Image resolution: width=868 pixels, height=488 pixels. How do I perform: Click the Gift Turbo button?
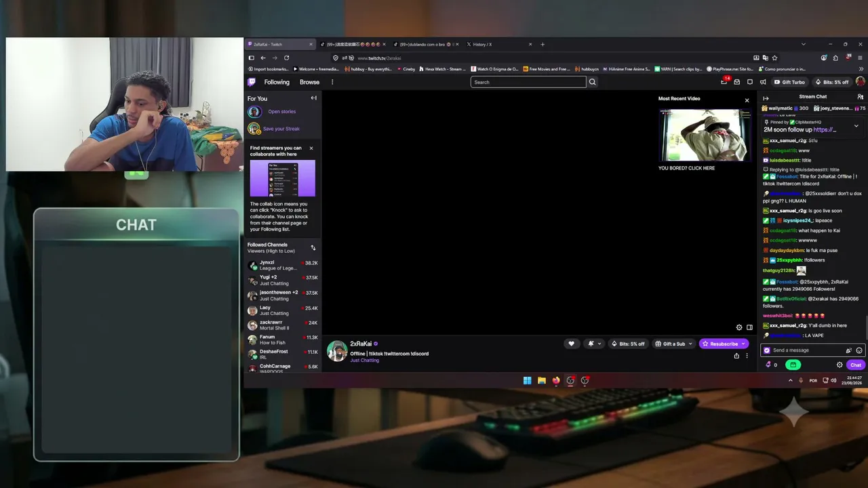click(789, 82)
